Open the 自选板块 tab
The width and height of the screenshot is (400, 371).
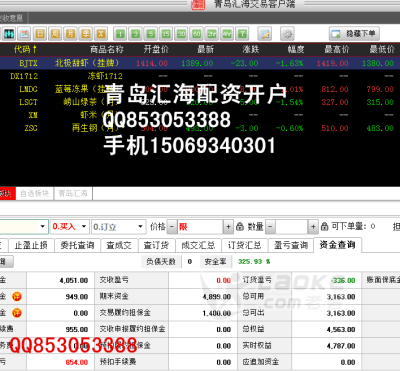pos(35,193)
